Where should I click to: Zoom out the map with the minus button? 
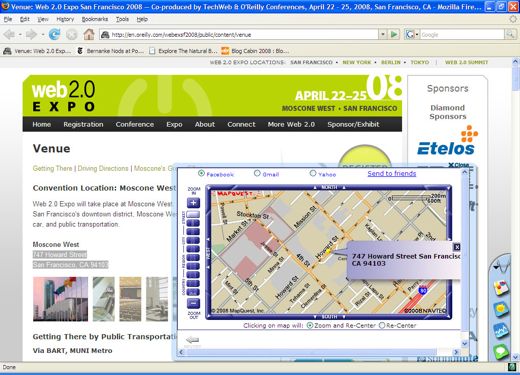pos(193,303)
